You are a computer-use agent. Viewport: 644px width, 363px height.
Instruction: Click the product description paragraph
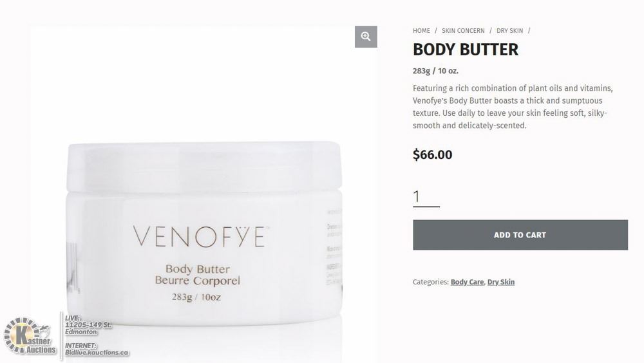point(513,107)
